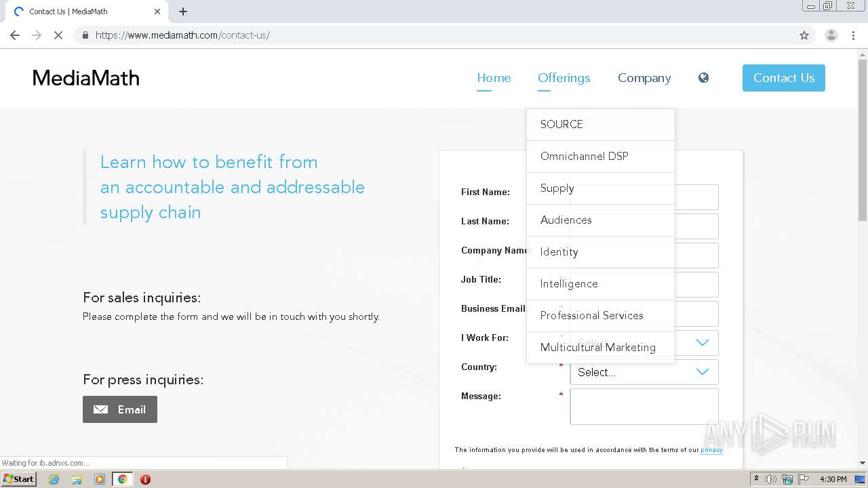Open the red Opera taskbar icon
Screen dimensions: 868x488
(x=145, y=479)
